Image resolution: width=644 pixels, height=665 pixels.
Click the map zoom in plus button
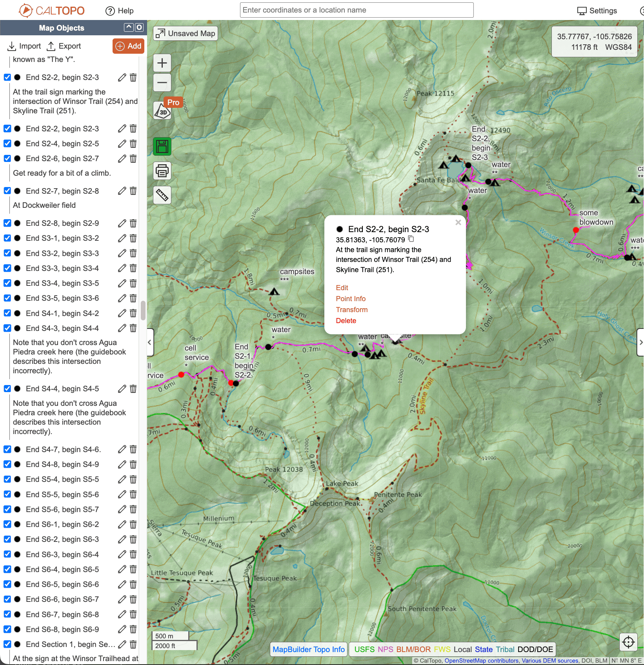[x=162, y=63]
